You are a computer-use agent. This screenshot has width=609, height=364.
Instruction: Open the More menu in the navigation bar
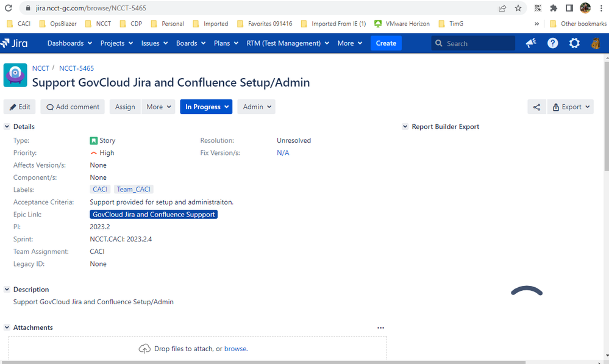[x=349, y=43]
